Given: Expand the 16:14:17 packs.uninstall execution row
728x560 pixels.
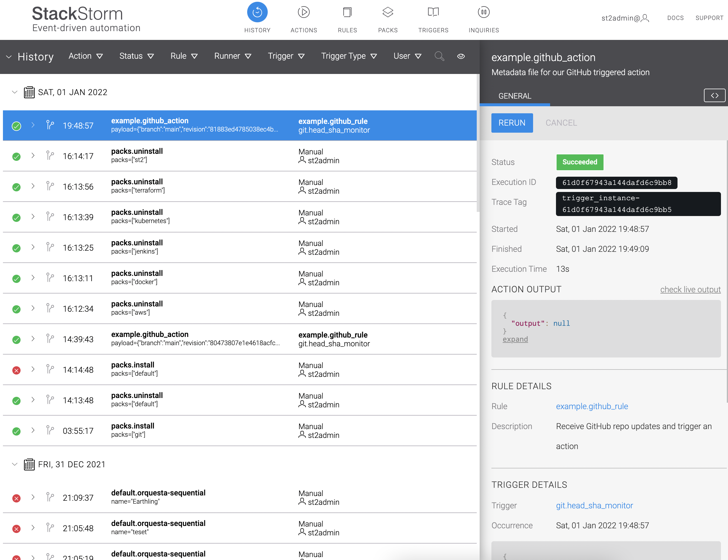Looking at the screenshot, I should 33,156.
